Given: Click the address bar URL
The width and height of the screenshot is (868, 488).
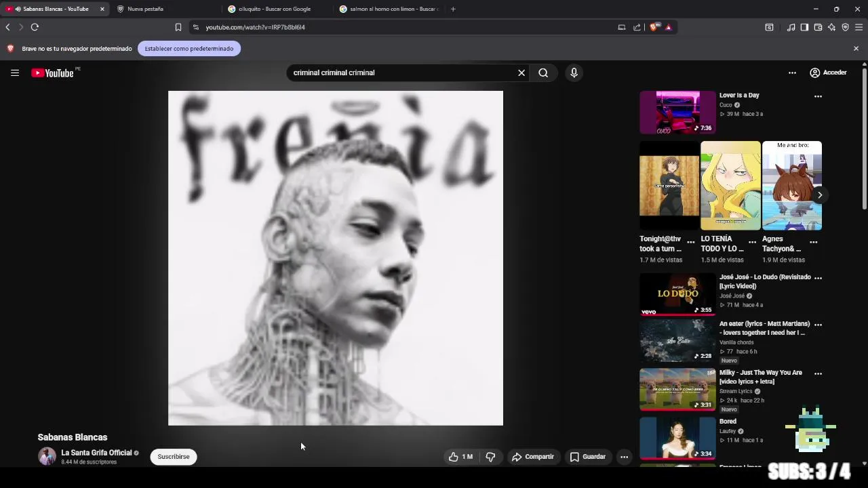Looking at the screenshot, I should tap(255, 27).
